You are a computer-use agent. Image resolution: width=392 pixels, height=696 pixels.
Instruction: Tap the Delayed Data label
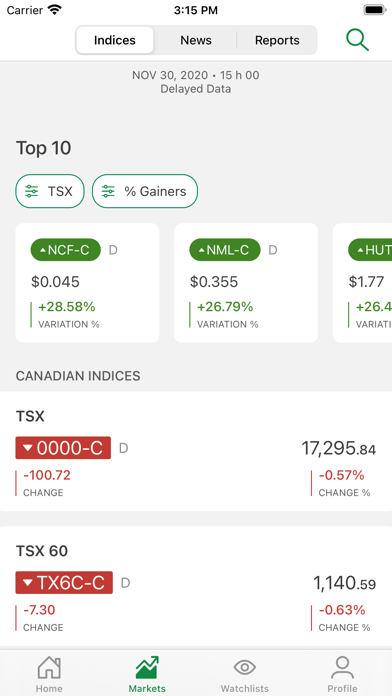tap(196, 89)
